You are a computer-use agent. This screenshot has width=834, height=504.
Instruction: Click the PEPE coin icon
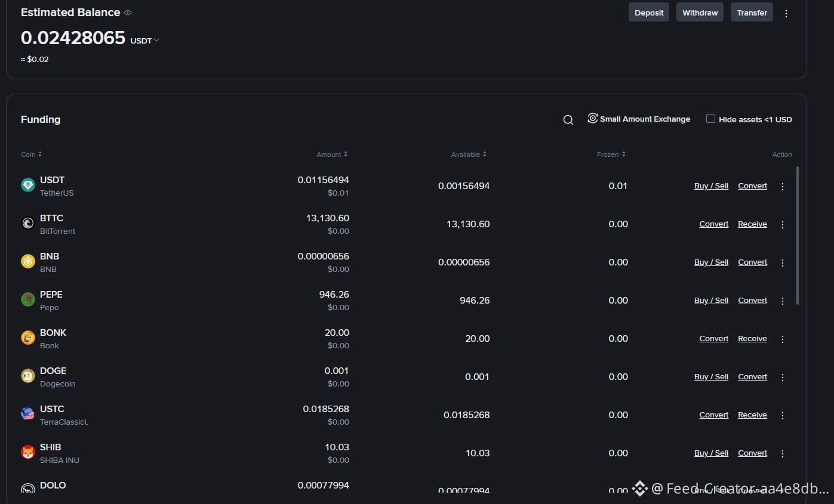click(x=28, y=299)
